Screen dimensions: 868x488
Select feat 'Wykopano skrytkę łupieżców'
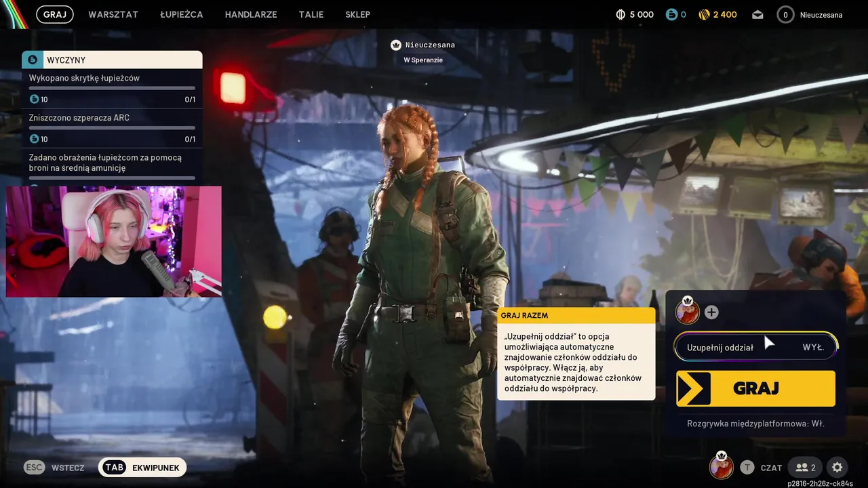(112, 88)
